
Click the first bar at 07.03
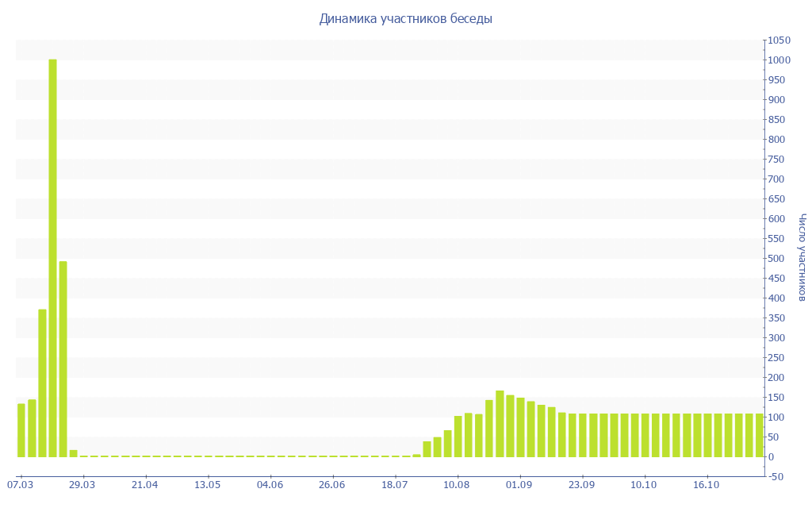coord(21,430)
